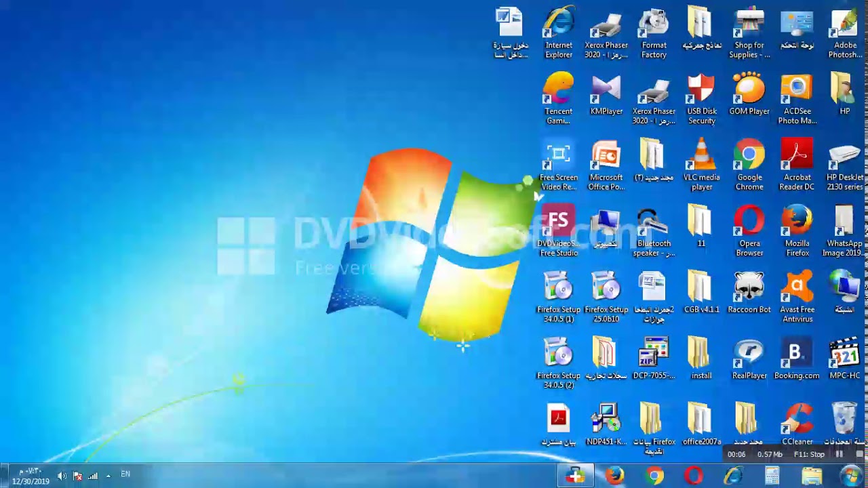The width and height of the screenshot is (868, 488).
Task: Select the Shop for Supplies printer icon
Action: [749, 33]
